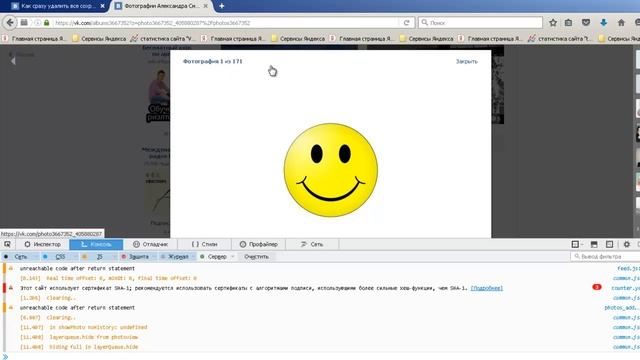Click Очистить to clear the console

click(x=256, y=256)
